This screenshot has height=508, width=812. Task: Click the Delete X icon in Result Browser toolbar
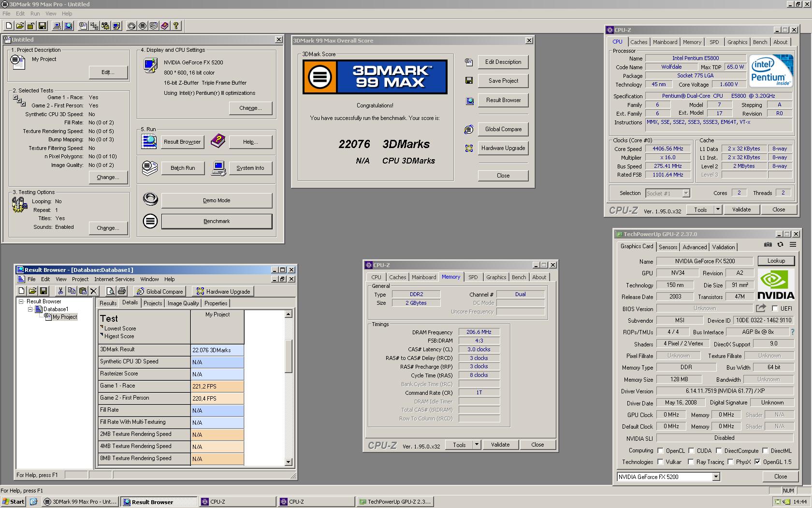pos(94,291)
